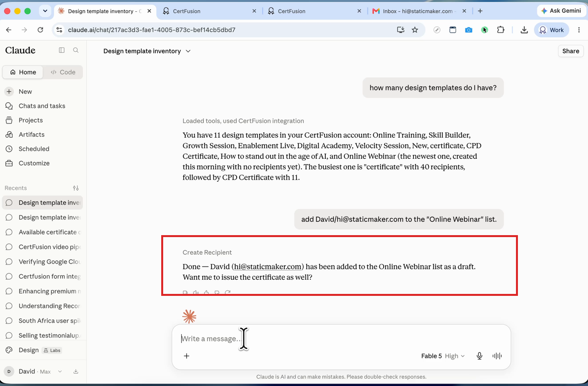Open recent chat 'Selling testimonialup'
Image resolution: width=588 pixels, height=386 pixels.
tap(43, 336)
